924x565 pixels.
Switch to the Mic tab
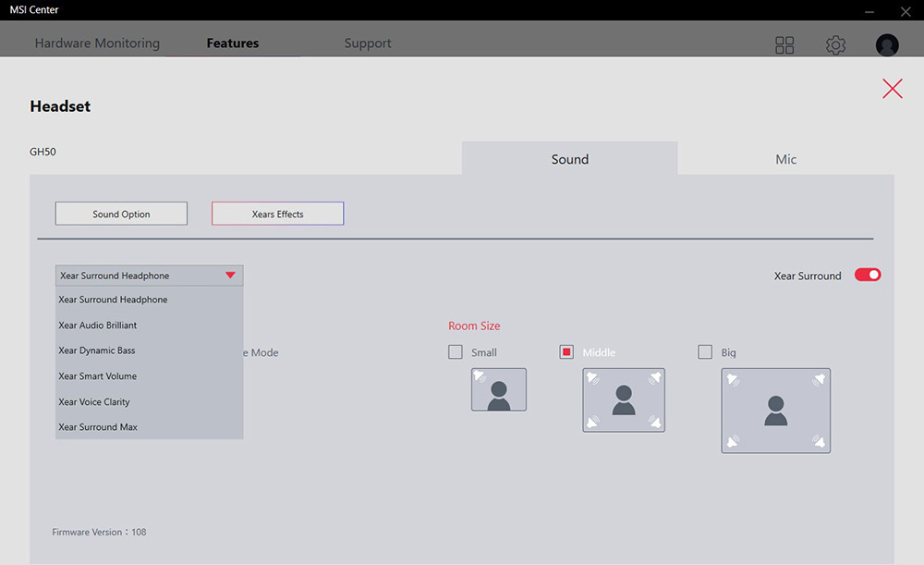pyautogui.click(x=785, y=159)
